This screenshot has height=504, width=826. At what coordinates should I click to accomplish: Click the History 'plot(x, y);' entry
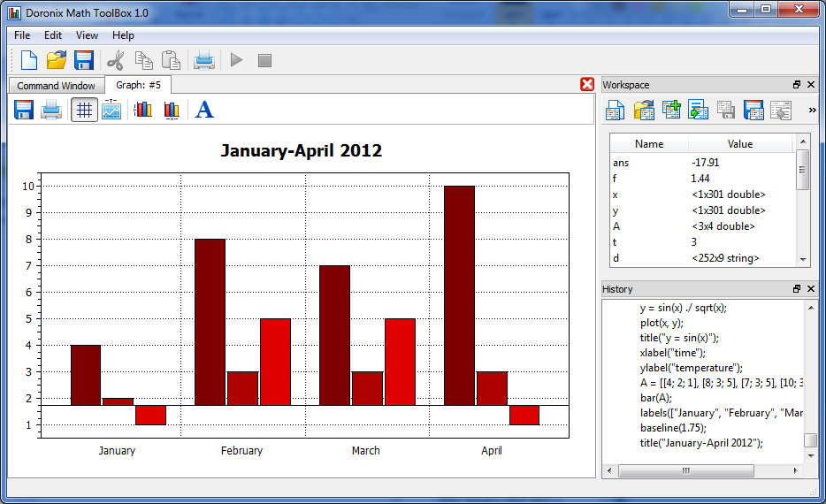pyautogui.click(x=662, y=323)
